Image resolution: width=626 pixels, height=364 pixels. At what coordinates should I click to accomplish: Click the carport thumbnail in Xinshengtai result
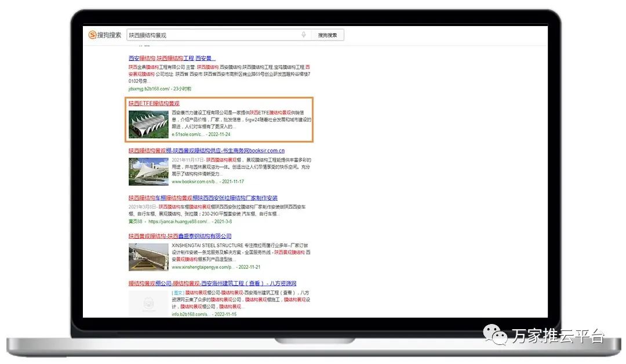point(148,257)
